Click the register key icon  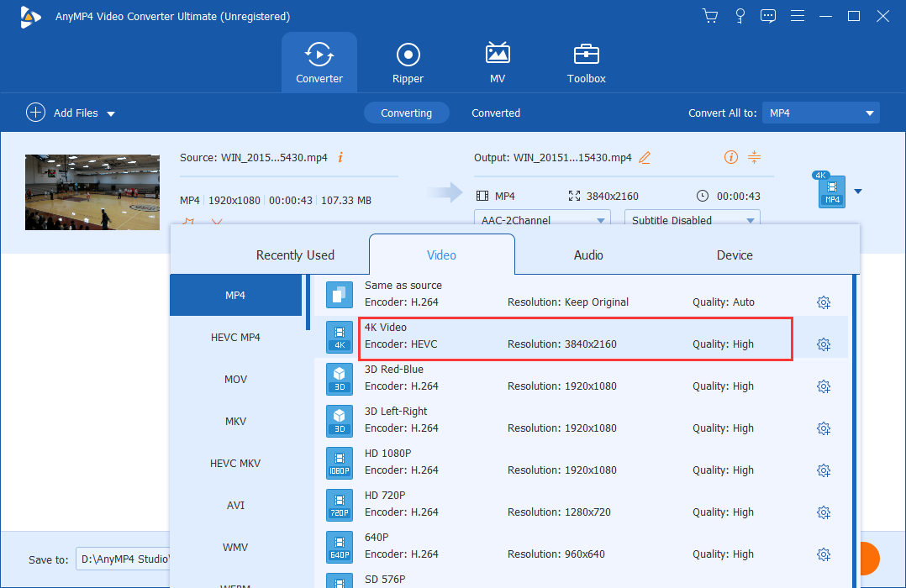[x=740, y=16]
